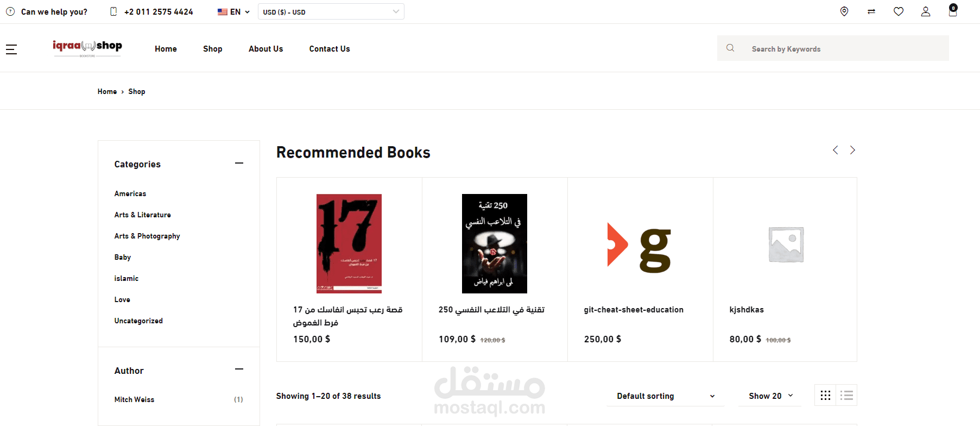Click the store location pin icon
Viewport: 980px width, 426px height.
click(844, 11)
